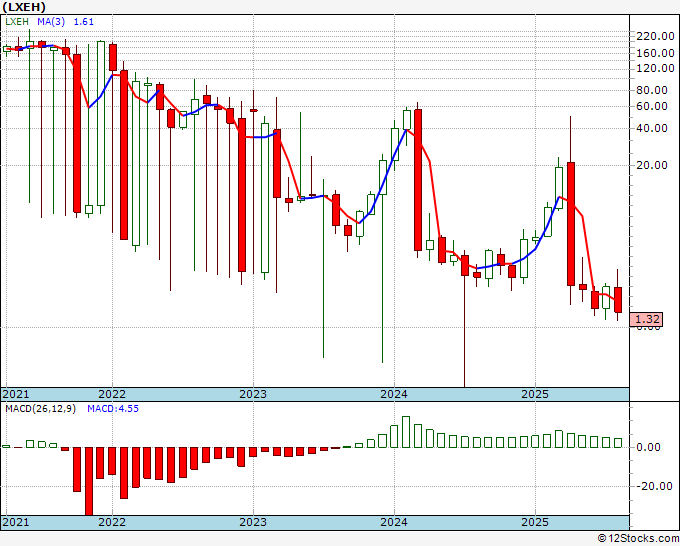Screen dimensions: 680x546
Task: Select 2024 on the MACD panel time axis
Action: (394, 522)
